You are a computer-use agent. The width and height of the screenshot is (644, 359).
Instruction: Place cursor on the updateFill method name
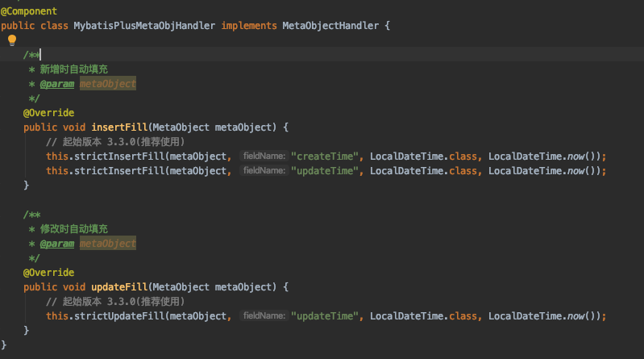(118, 286)
